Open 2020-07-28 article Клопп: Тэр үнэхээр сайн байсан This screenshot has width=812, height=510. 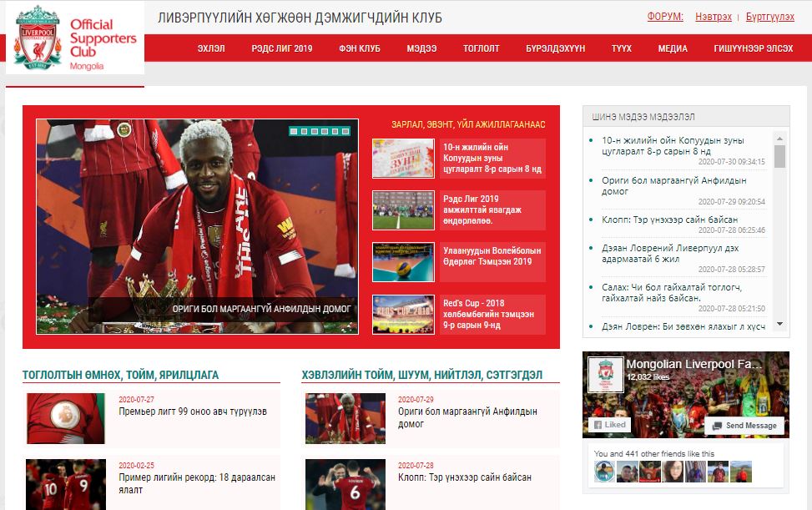tap(465, 477)
